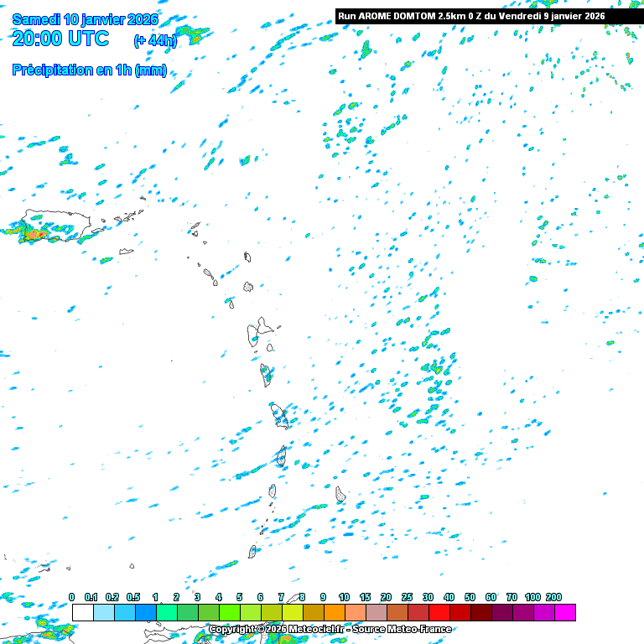
Task: Click the bright magenta 200 mm legend swatch
Action: tap(565, 613)
